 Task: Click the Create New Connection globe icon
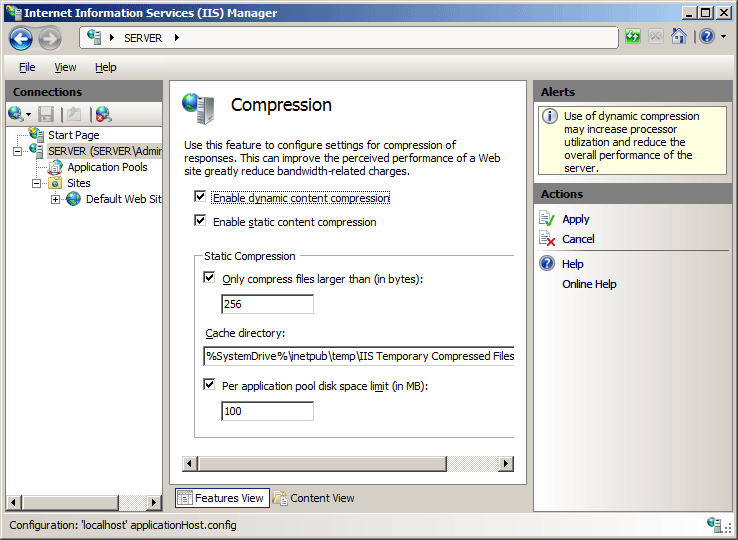(x=16, y=114)
